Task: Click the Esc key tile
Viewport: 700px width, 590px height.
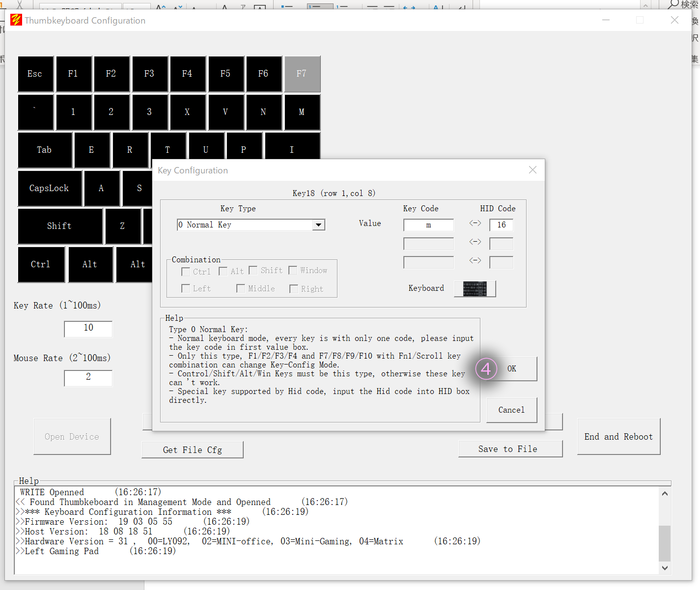Action: pos(35,74)
